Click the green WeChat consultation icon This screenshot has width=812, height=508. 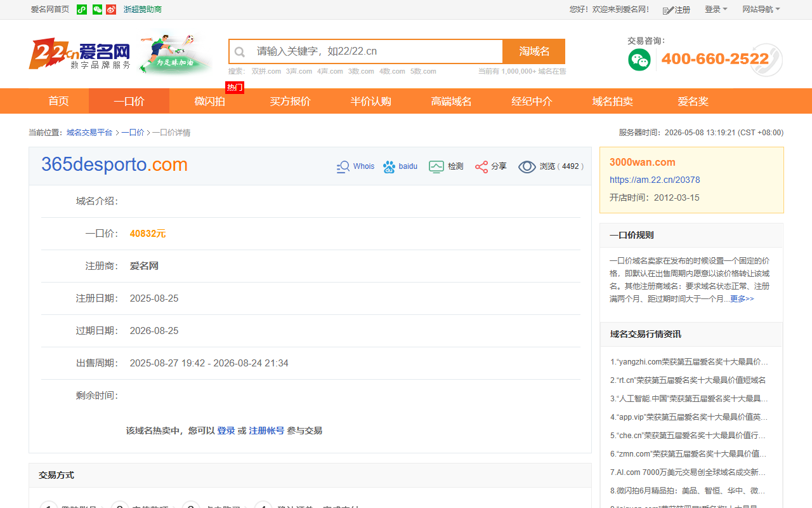click(639, 60)
